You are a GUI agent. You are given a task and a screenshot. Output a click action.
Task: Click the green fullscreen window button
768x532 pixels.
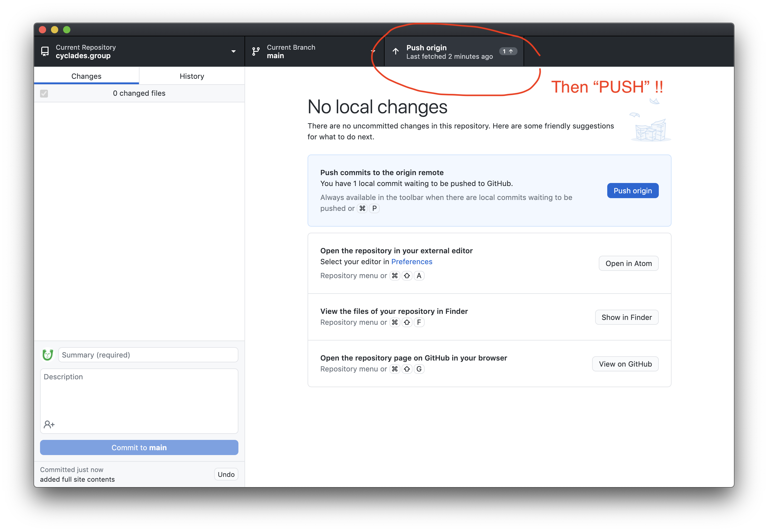pos(67,30)
